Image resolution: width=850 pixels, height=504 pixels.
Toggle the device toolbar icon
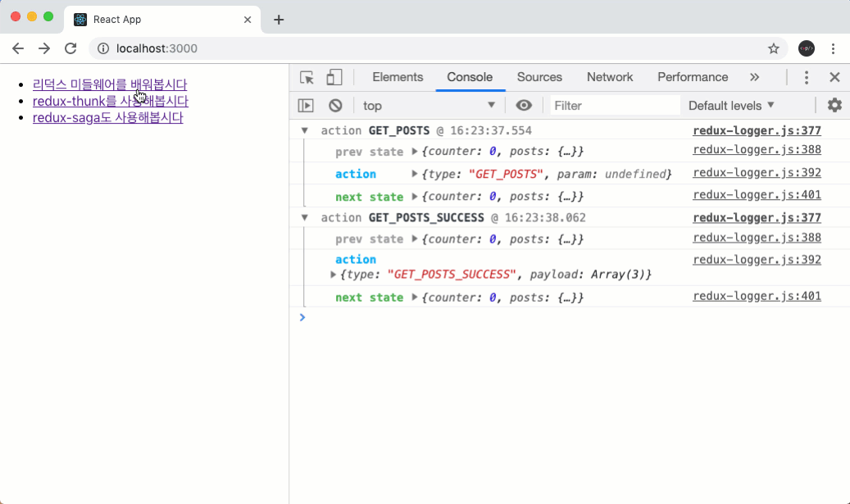pos(334,78)
